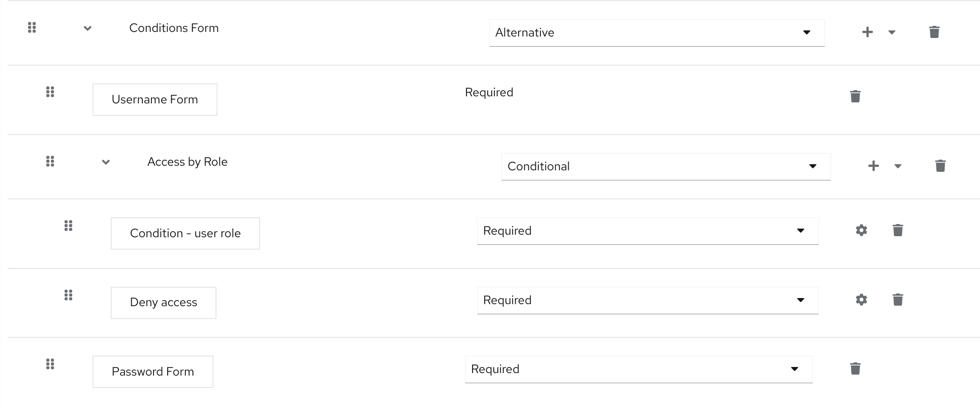Add a new step to Conditions Form

pyautogui.click(x=867, y=31)
